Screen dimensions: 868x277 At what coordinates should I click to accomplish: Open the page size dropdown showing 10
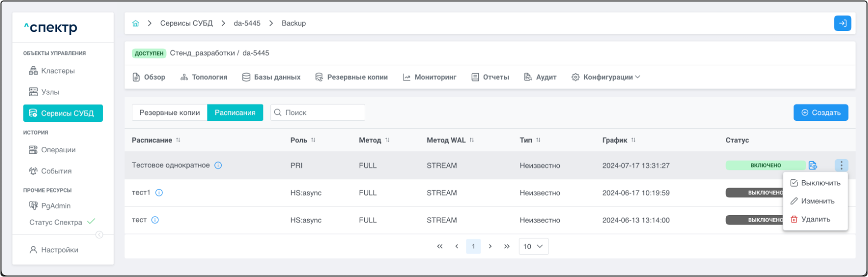[x=533, y=247]
